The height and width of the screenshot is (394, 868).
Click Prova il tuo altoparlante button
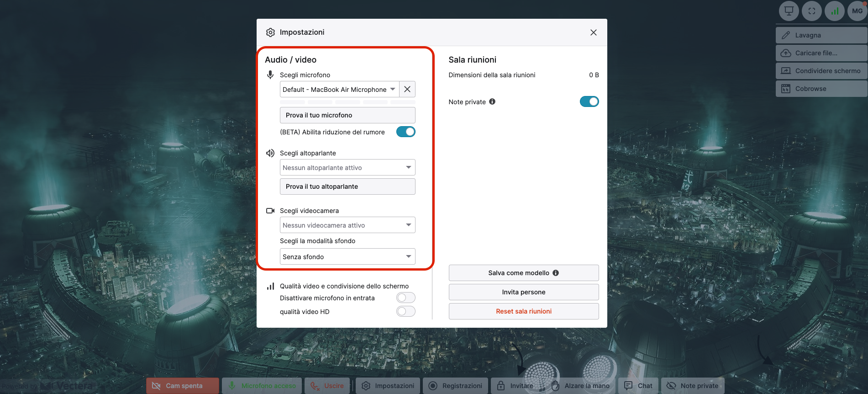click(347, 186)
